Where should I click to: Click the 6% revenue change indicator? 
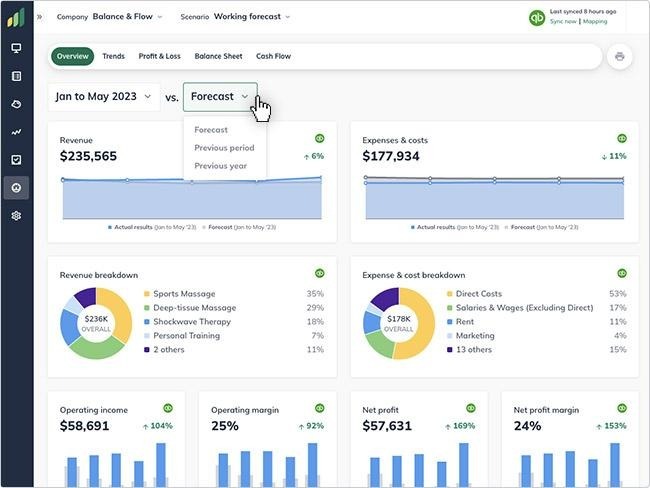(x=314, y=156)
